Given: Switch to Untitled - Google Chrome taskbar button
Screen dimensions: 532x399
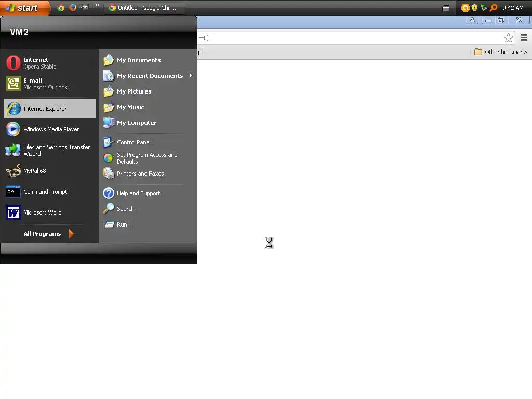Looking at the screenshot, I should [145, 8].
